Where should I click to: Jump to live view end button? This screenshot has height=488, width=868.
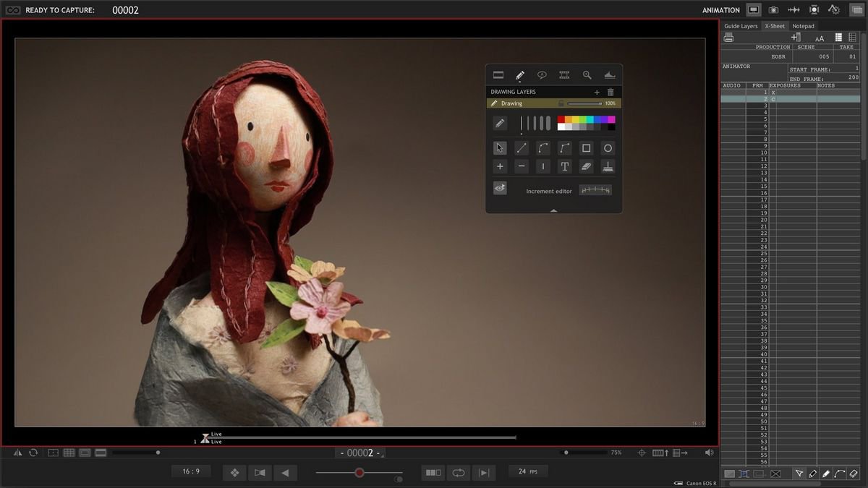pos(484,473)
